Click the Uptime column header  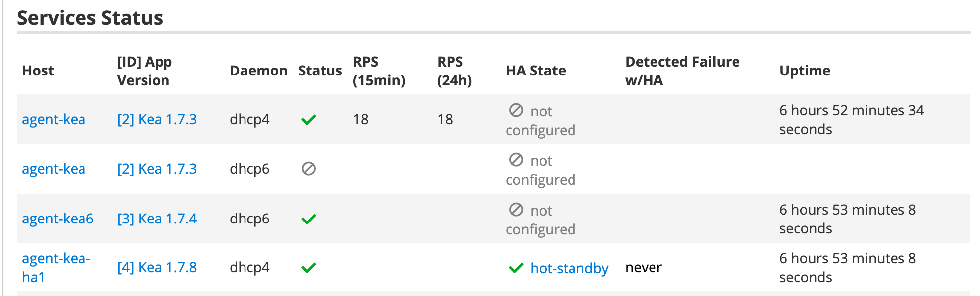(x=805, y=71)
